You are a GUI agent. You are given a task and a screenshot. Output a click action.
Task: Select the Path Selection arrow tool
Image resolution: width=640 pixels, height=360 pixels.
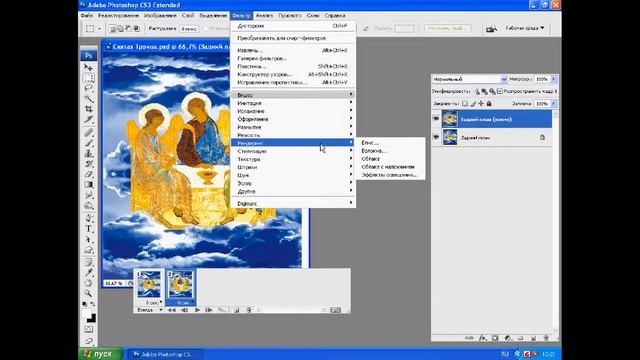pyautogui.click(x=89, y=240)
